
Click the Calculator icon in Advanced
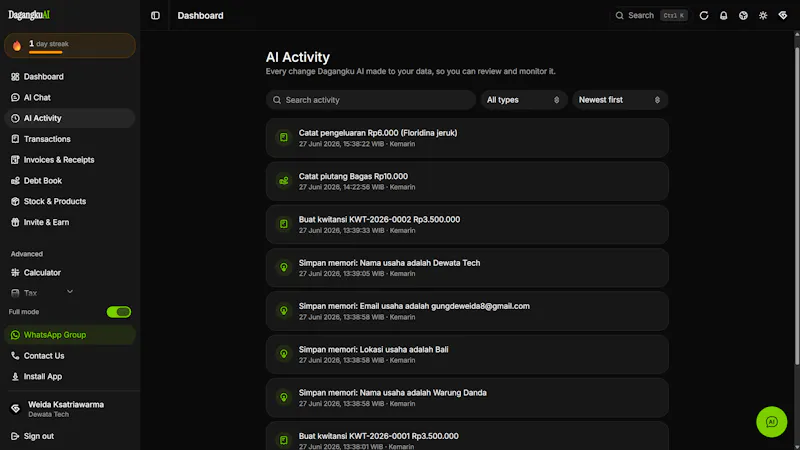point(15,273)
